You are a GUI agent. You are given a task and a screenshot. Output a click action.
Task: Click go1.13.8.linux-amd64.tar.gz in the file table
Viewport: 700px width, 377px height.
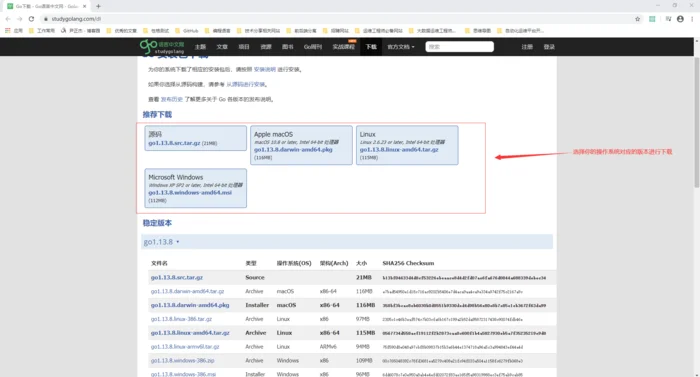(x=190, y=333)
